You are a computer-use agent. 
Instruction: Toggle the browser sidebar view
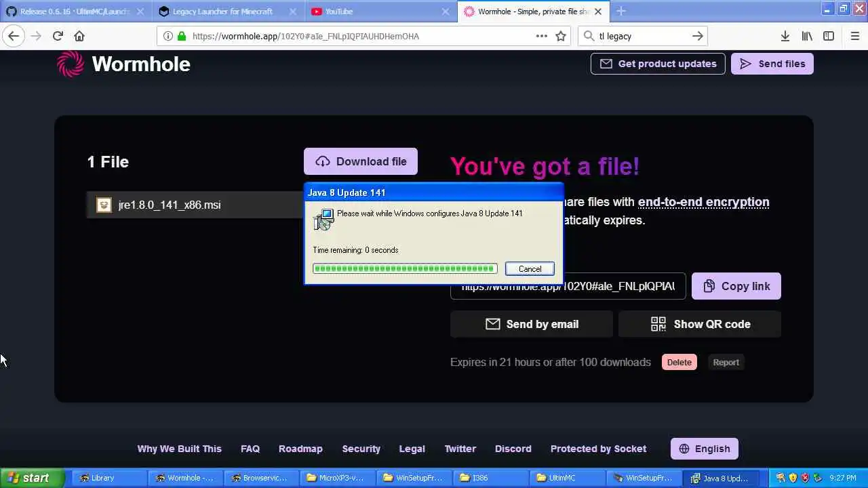point(829,36)
